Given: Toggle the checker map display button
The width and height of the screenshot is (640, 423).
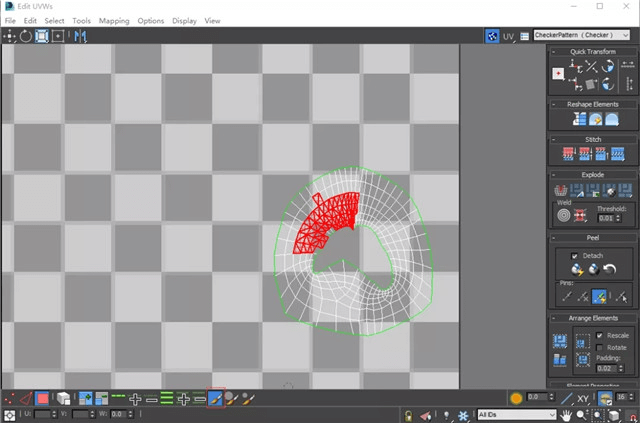Looking at the screenshot, I should click(x=492, y=36).
